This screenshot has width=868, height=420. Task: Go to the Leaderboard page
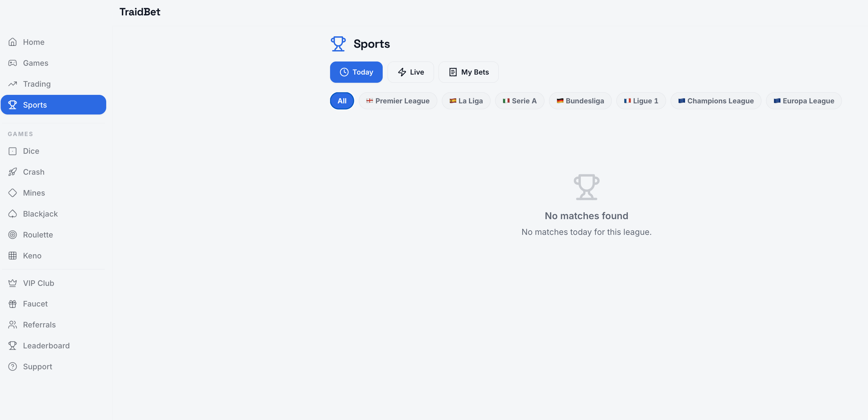coord(46,346)
